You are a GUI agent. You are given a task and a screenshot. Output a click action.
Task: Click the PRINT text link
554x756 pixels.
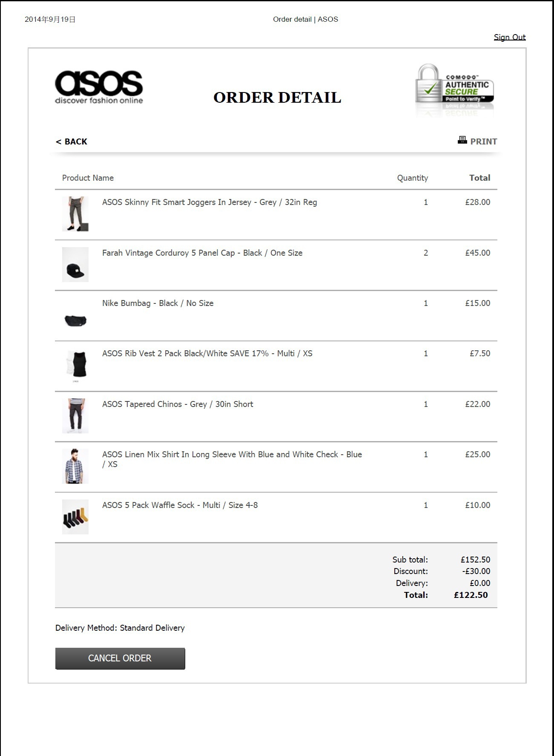tap(484, 141)
